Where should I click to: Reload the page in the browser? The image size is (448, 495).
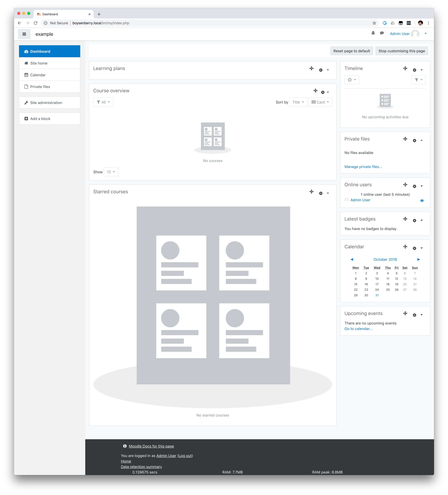point(36,23)
